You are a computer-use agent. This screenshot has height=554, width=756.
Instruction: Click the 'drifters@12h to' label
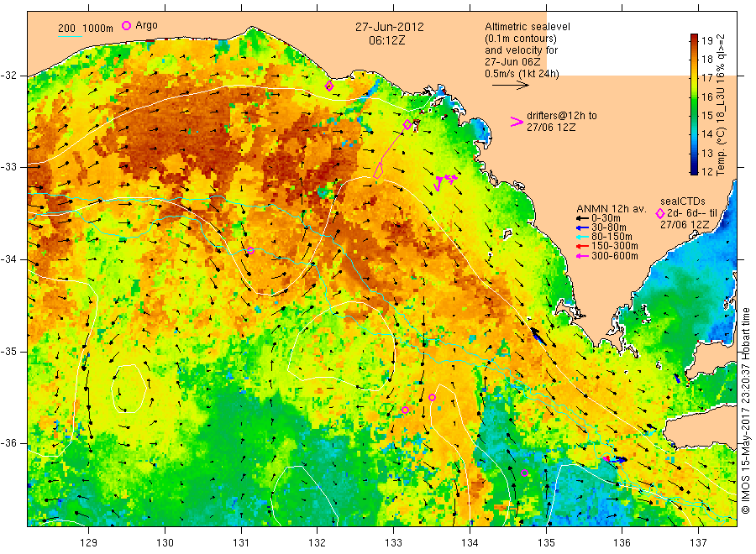click(x=562, y=116)
